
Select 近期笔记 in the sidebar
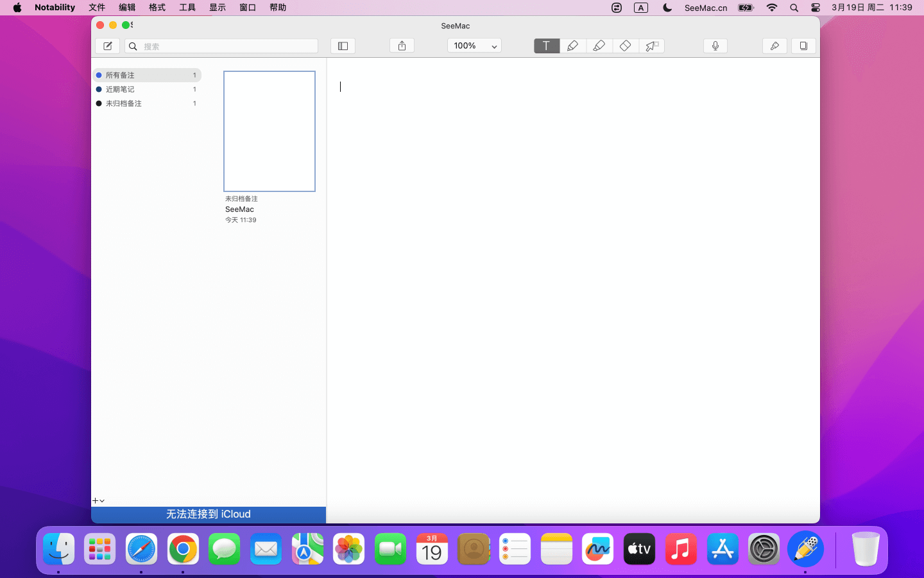[147, 89]
